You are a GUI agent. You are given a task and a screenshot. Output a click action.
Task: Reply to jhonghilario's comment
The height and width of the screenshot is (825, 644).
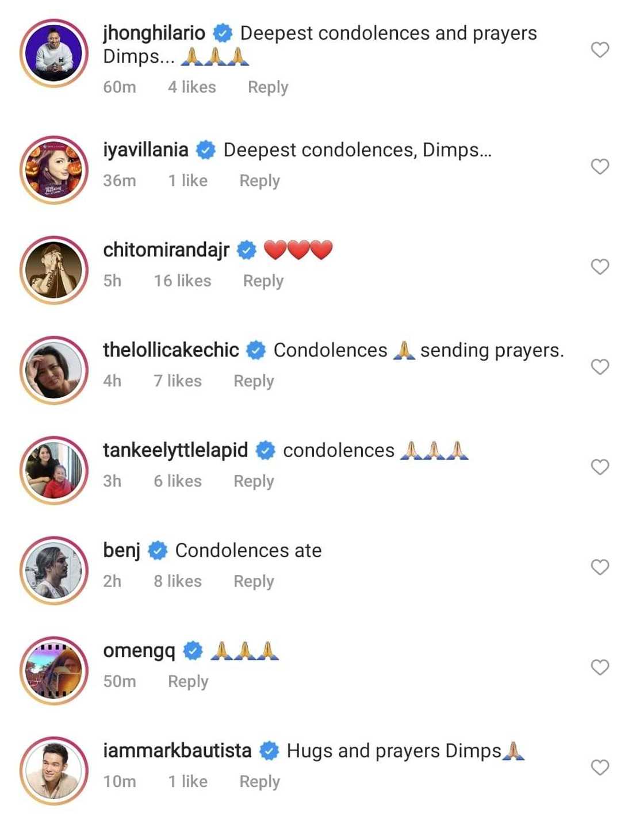[268, 87]
